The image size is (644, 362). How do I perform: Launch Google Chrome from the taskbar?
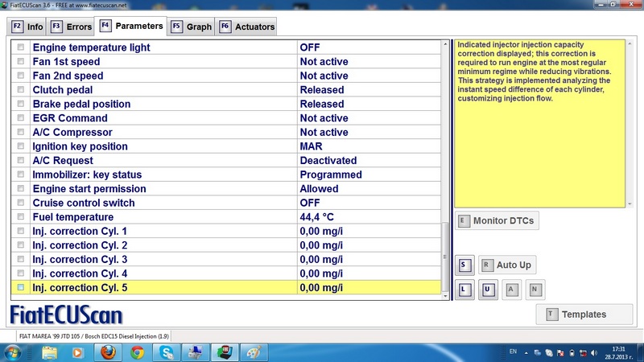coord(137,352)
